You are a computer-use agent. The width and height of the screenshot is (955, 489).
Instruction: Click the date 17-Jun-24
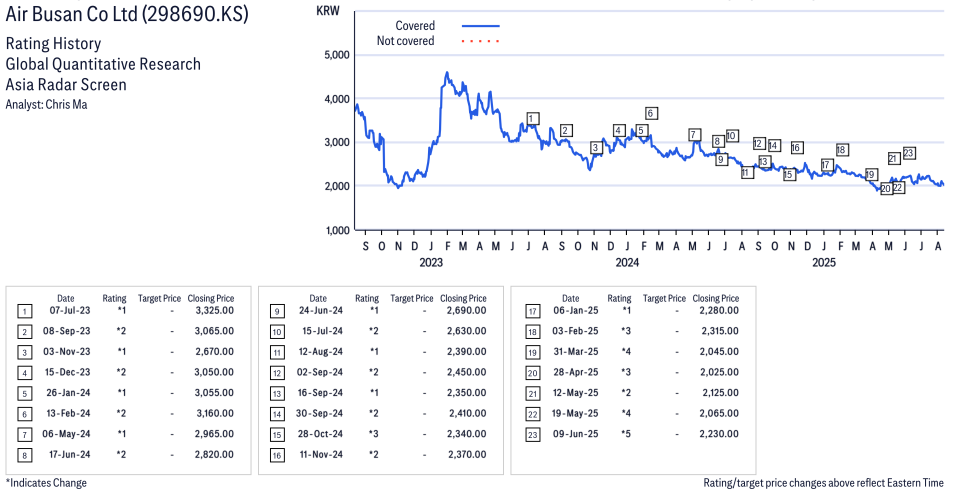click(69, 454)
